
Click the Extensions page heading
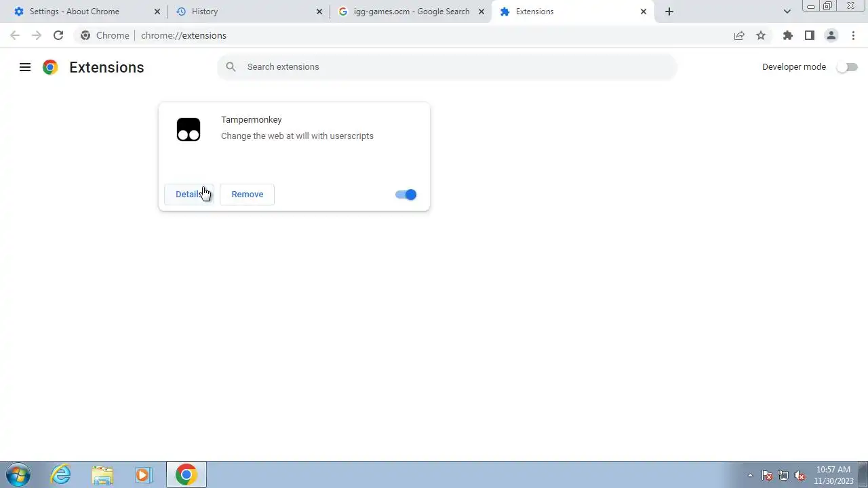coord(106,67)
